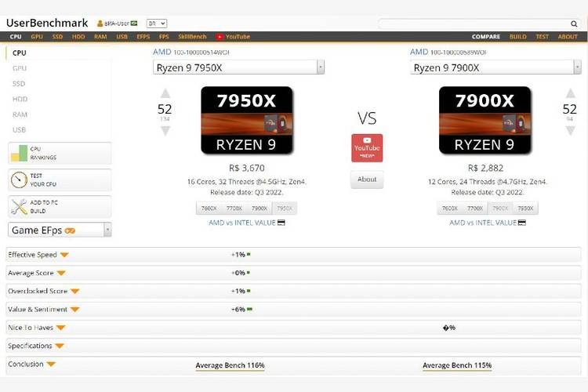Open TEST in the nav bar
This screenshot has width=588, height=392.
543,36
